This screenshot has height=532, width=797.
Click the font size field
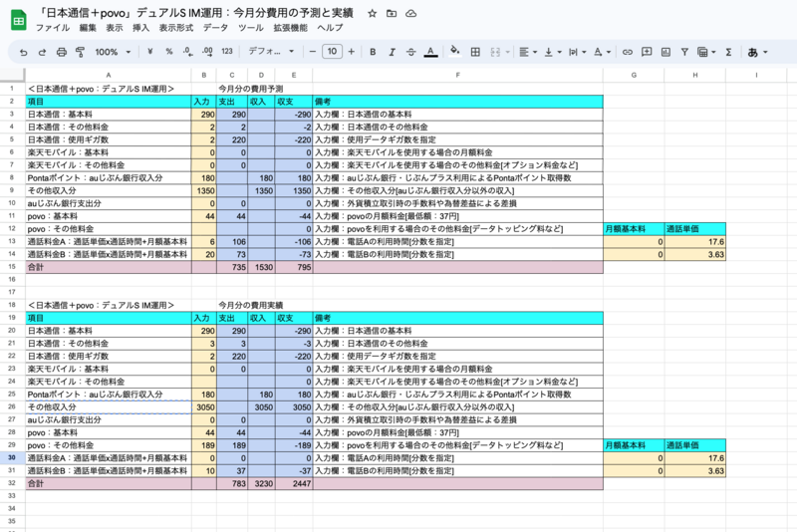[332, 52]
